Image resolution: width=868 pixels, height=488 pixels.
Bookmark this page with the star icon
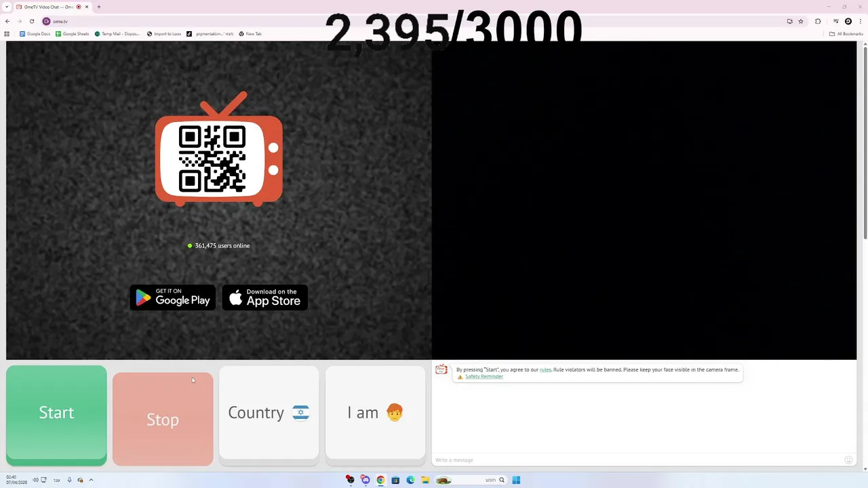point(801,21)
